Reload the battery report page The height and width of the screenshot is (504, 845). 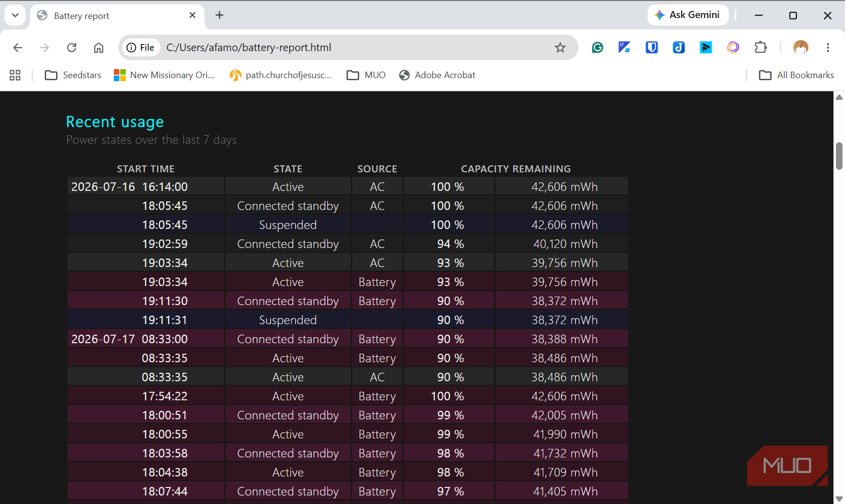click(x=72, y=48)
